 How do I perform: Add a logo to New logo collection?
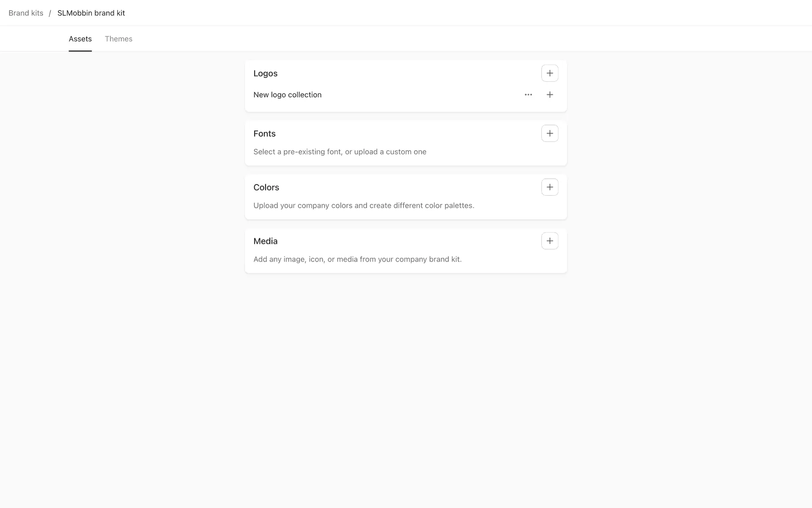pos(549,95)
